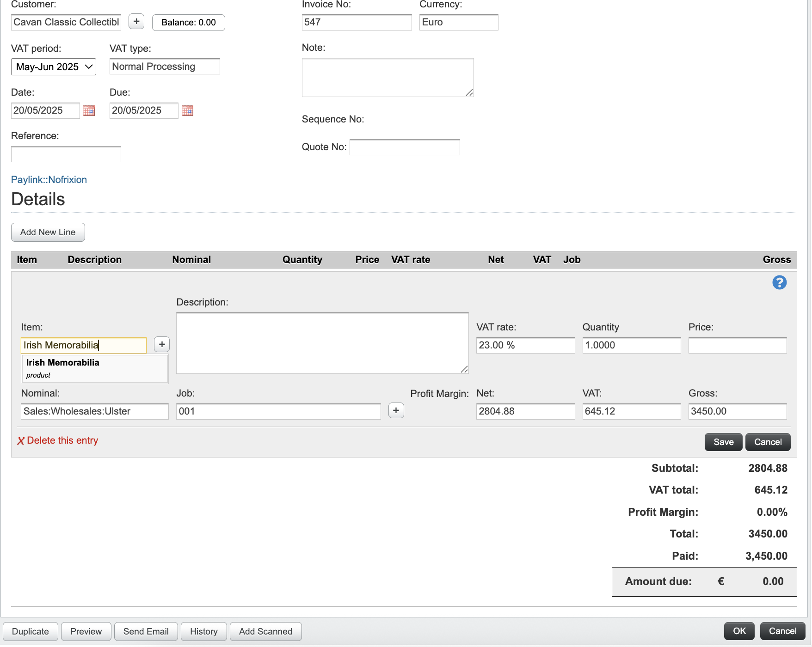Save the invoice line entry
Viewport: 812px width, 647px height.
[x=723, y=442]
